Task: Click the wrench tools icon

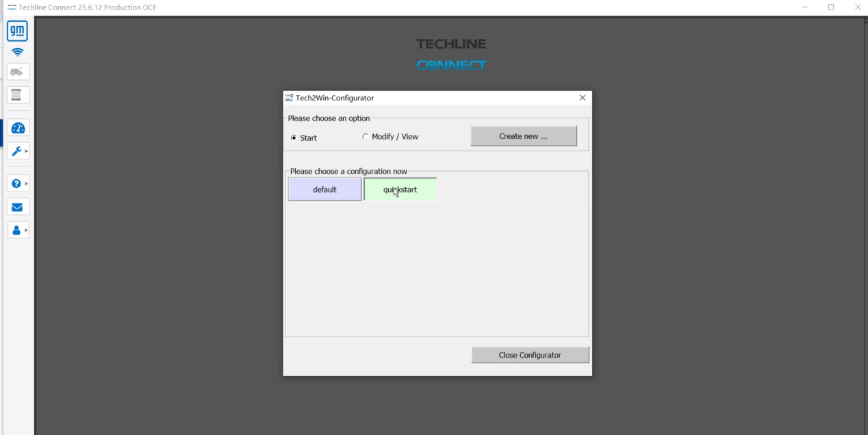Action: (16, 151)
